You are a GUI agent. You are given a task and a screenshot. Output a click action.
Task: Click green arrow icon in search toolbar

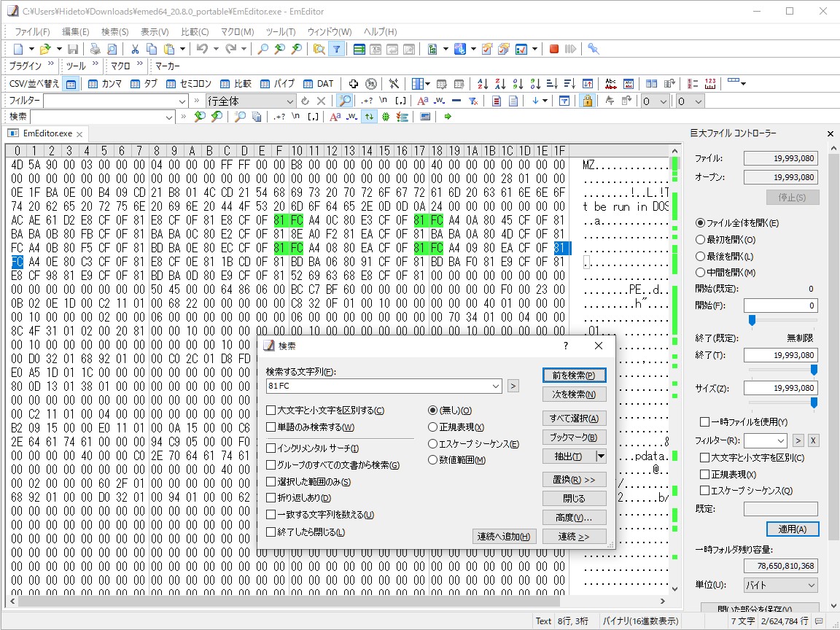[x=447, y=117]
